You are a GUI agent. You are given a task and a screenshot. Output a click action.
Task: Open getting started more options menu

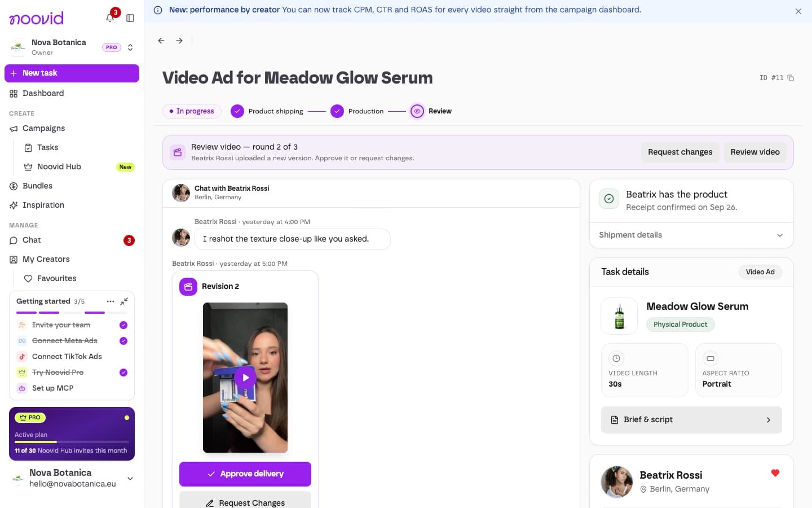coord(111,301)
